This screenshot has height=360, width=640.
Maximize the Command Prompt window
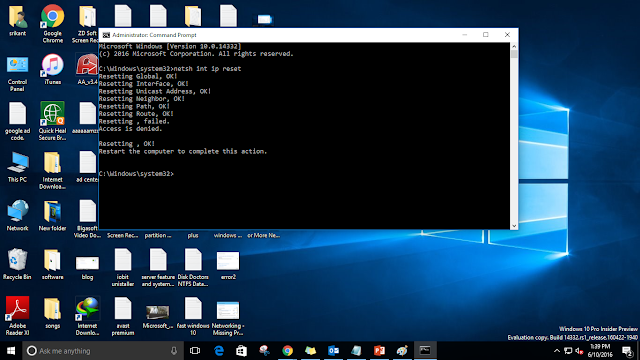coord(486,35)
